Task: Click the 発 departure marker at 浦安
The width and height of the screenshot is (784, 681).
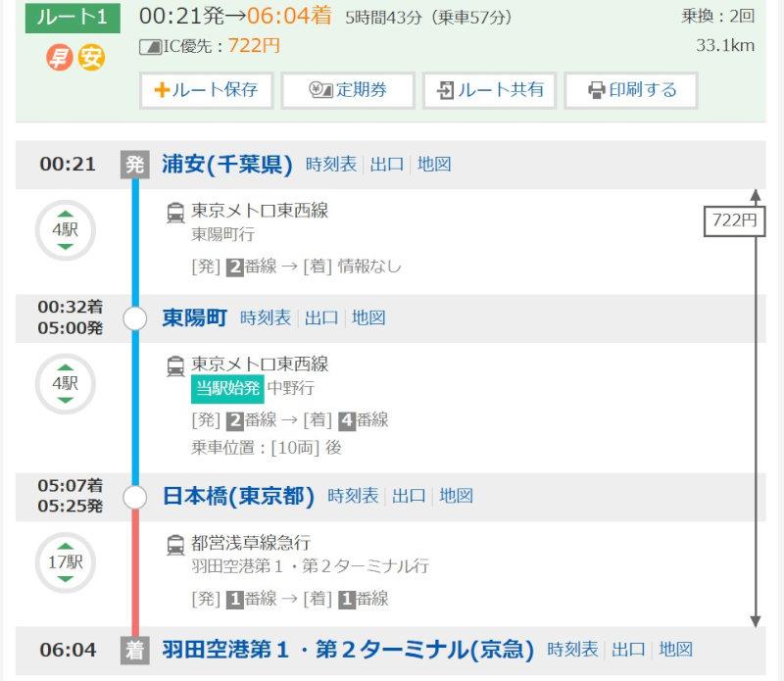Action: point(135,165)
